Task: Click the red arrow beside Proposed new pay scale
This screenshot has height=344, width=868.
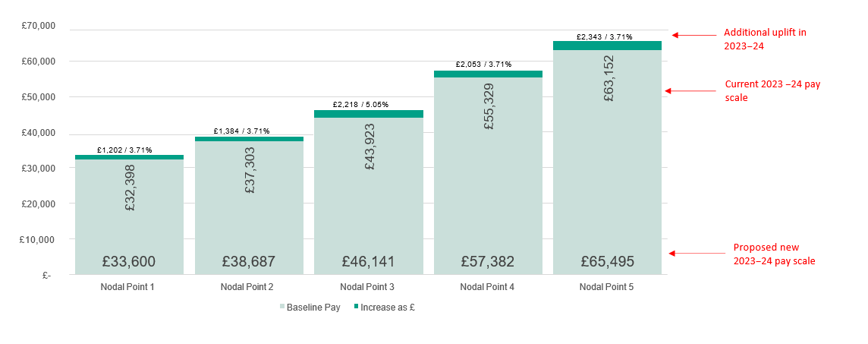Action: tap(693, 253)
